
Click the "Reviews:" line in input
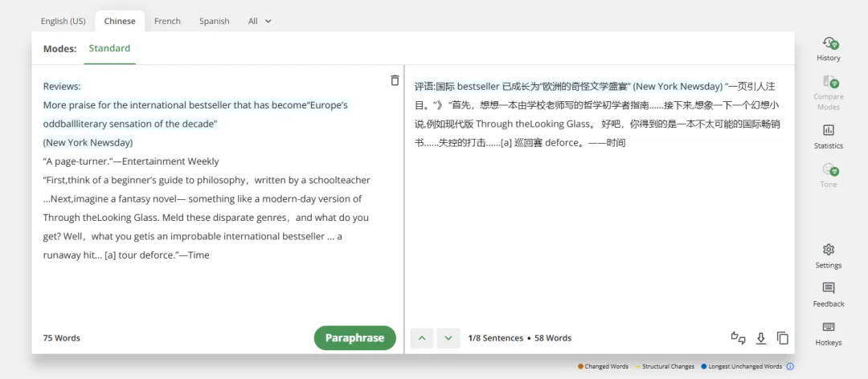pos(62,86)
